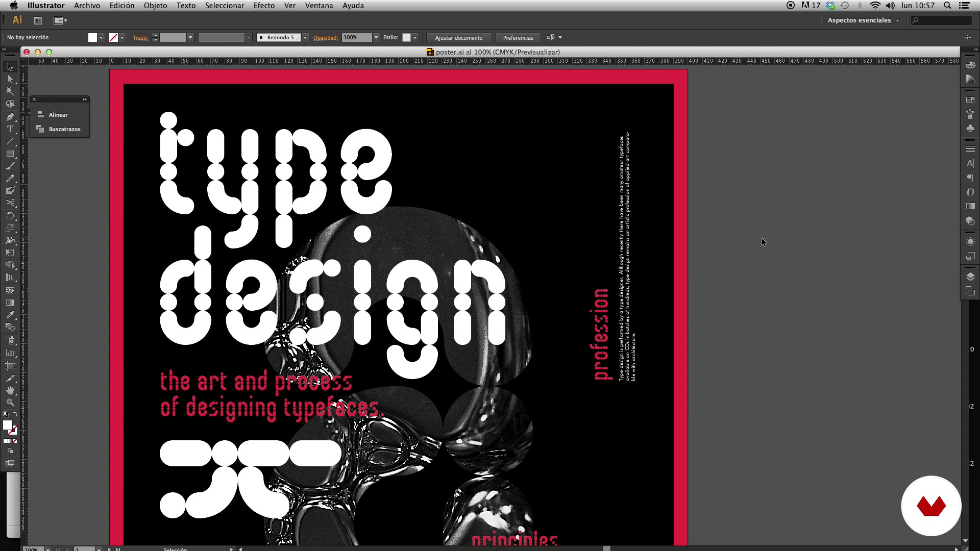Pick the Magic Wand tool
Screen dimensions: 980x551
tap(10, 91)
